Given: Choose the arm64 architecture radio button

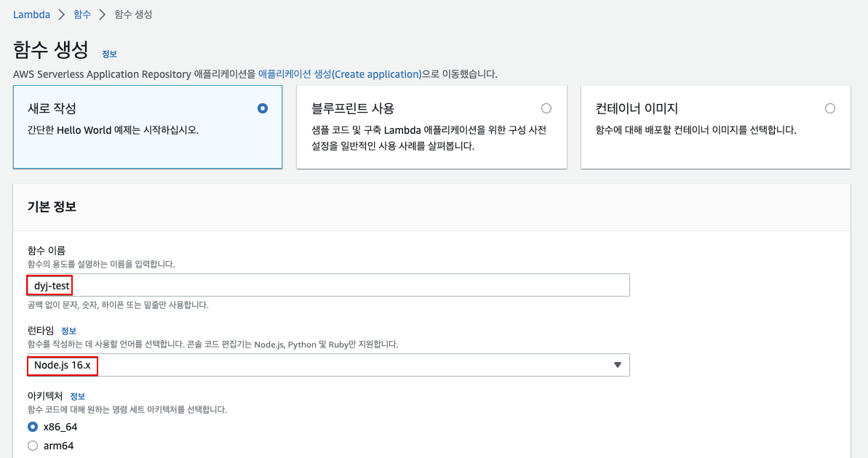Looking at the screenshot, I should click(x=33, y=446).
